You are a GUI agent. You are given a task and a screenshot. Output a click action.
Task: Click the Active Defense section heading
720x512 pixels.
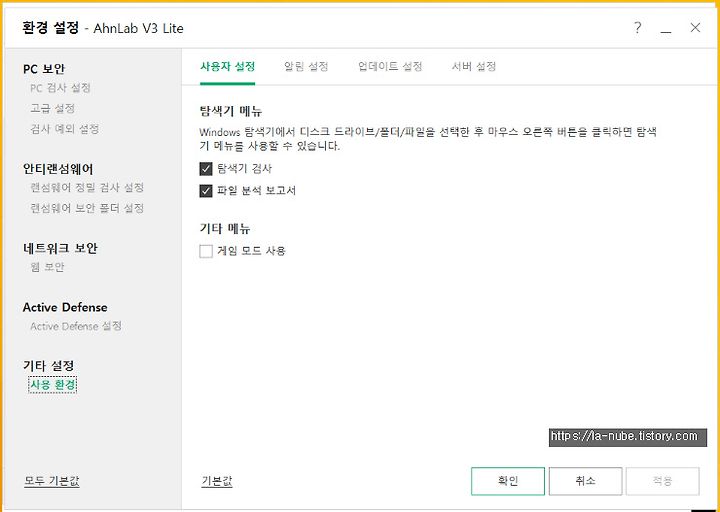pyautogui.click(x=65, y=307)
